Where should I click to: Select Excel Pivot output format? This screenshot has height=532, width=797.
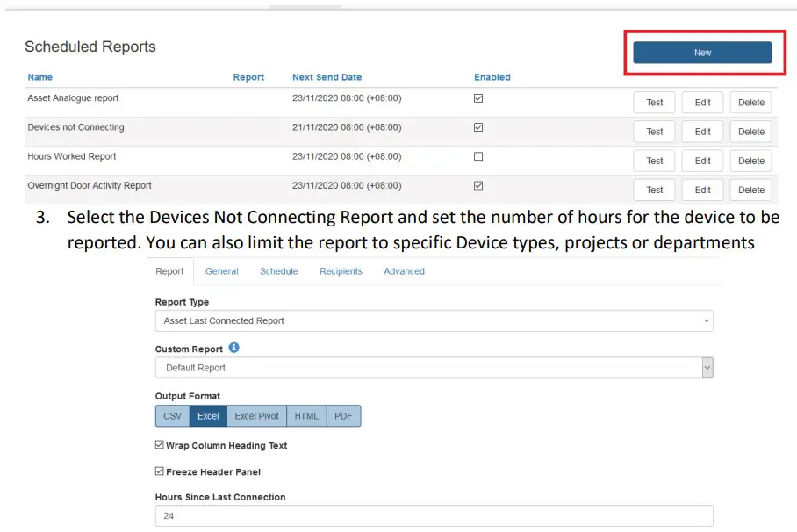coord(256,416)
